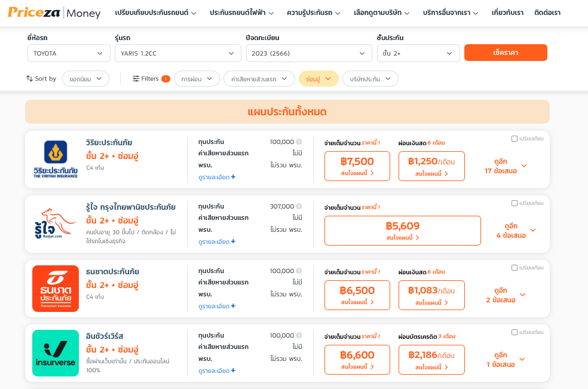Click the Priceza Money logo
Screen dimensions: 588x389
tap(54, 13)
